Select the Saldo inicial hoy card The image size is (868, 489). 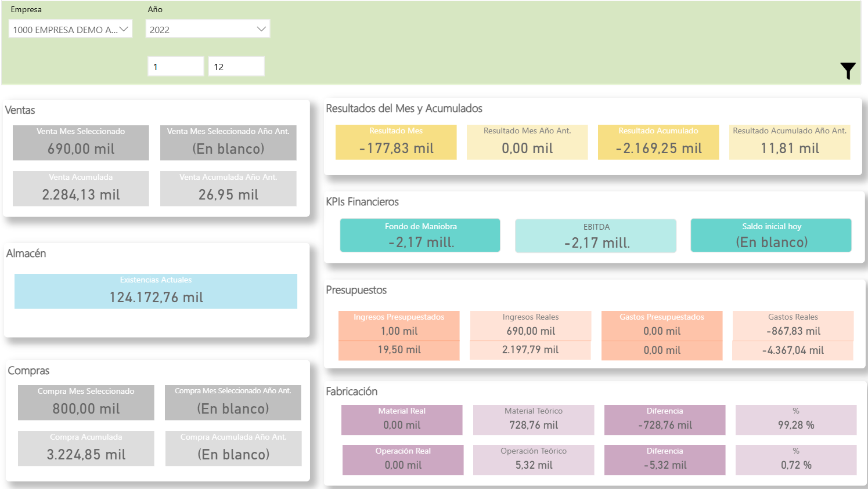[771, 236]
